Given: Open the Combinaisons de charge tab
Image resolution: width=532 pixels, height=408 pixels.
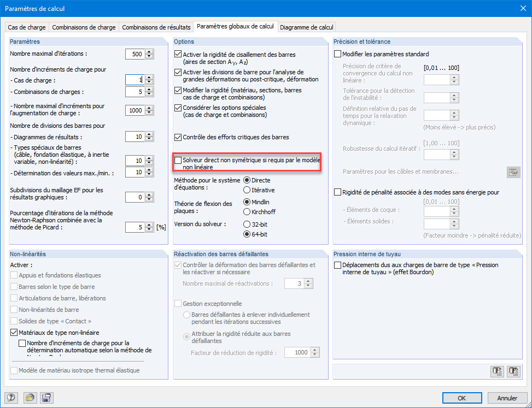Looking at the screenshot, I should [84, 27].
